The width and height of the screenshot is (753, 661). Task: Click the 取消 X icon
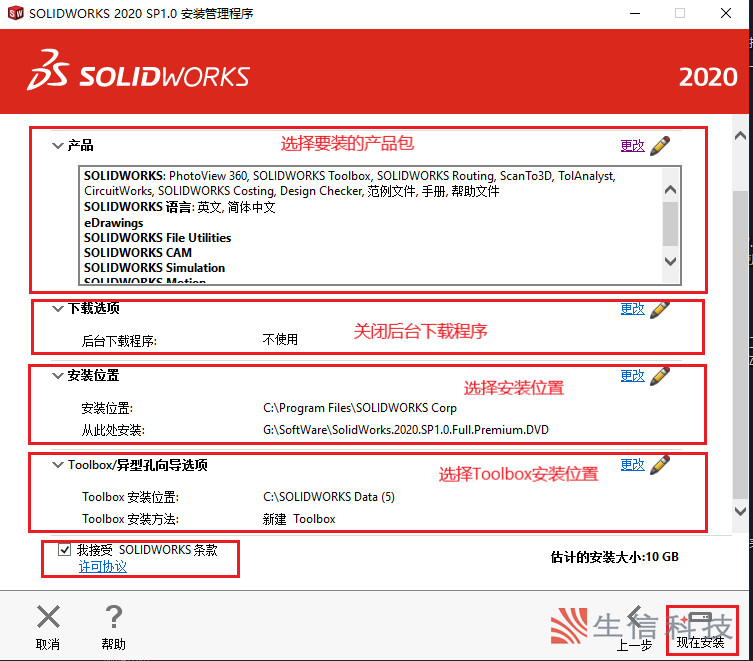pos(49,617)
